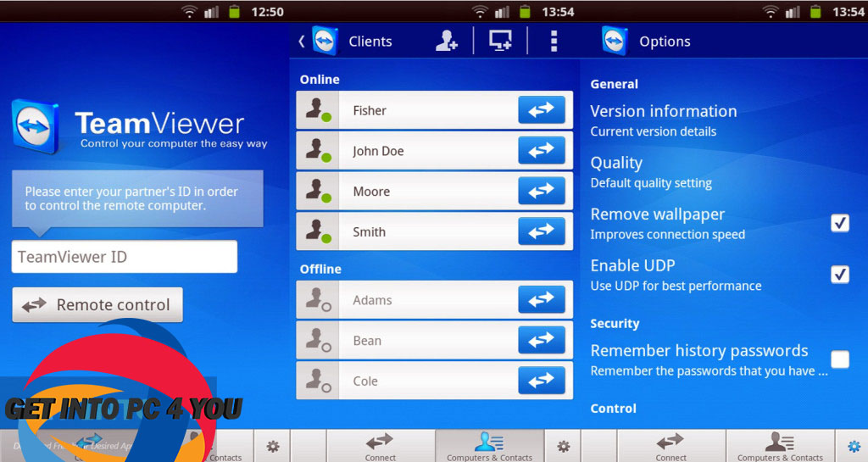Add a new computer in Clients

tap(500, 41)
